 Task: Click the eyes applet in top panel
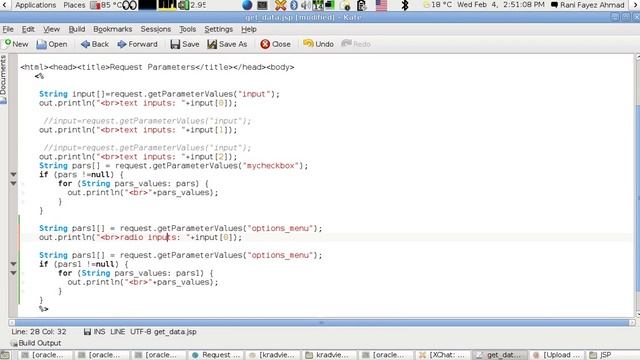point(130,5)
